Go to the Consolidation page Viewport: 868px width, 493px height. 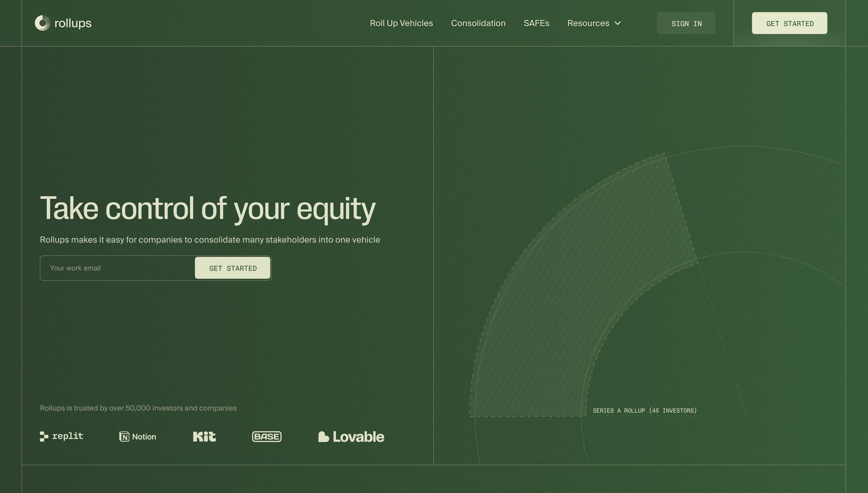click(x=478, y=23)
